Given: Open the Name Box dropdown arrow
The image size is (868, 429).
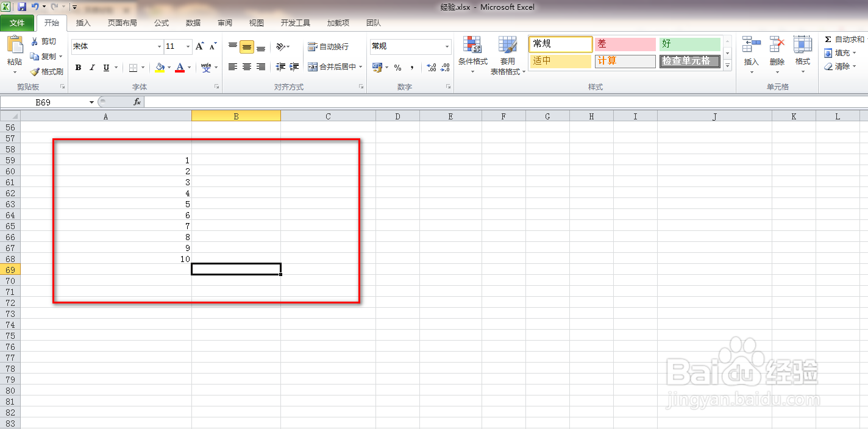Looking at the screenshot, I should [92, 102].
